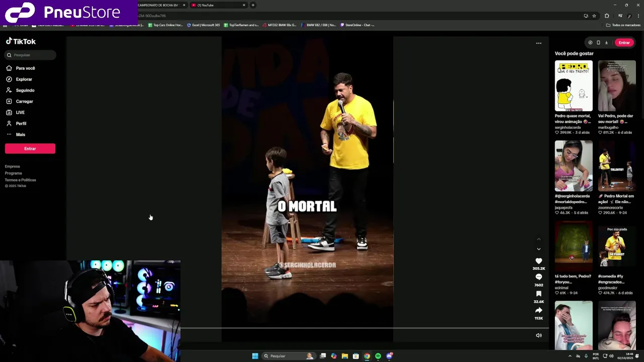Open the TopTierRamen bookmark
Screen dimensions: 644x362
coord(241,25)
